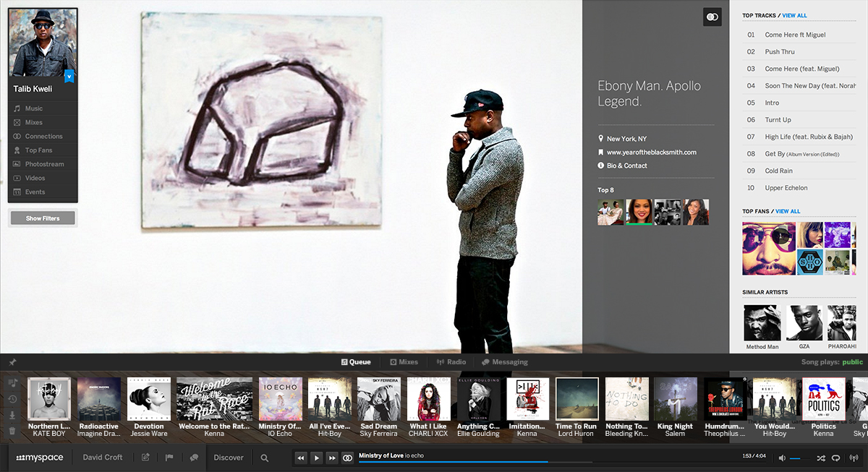The width and height of the screenshot is (868, 472).
Task: Play track 10 Upper Echelon
Action: (x=799, y=188)
